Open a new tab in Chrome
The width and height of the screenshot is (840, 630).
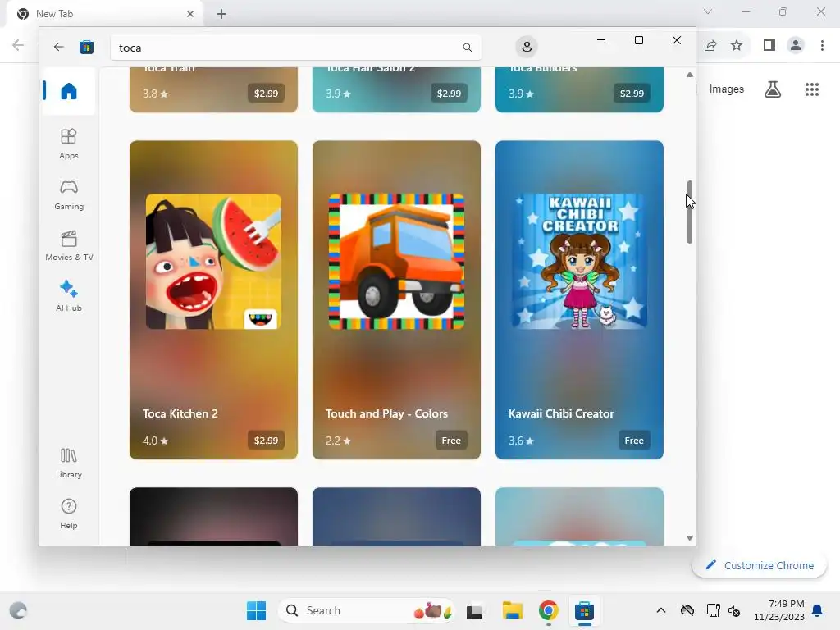(x=221, y=14)
